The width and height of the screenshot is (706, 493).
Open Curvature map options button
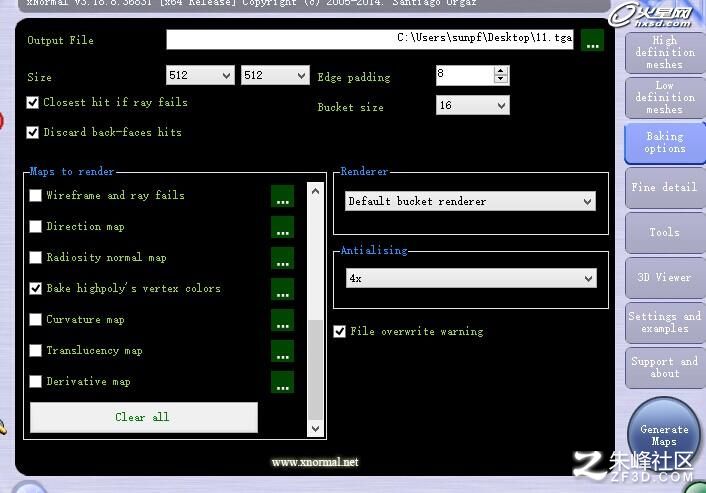(x=282, y=320)
